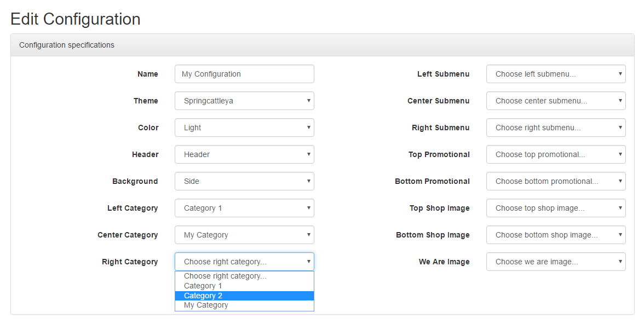644x324 pixels.
Task: Expand the Header dropdown
Action: coord(244,154)
